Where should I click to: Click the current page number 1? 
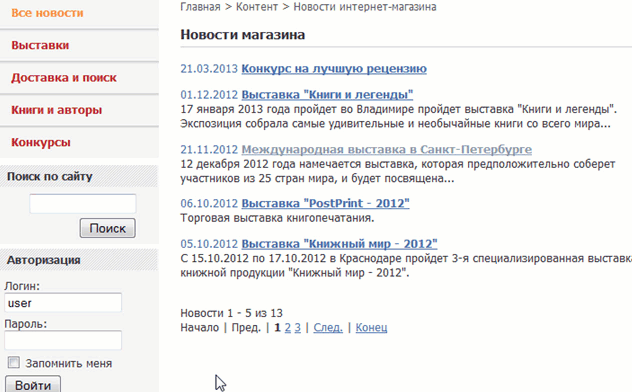tap(277, 328)
